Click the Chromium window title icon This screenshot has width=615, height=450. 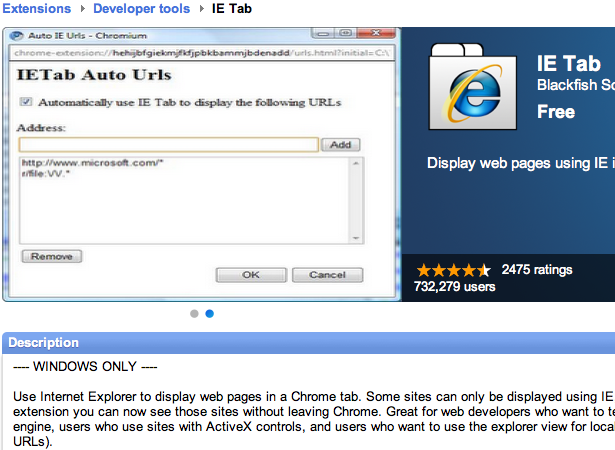17,36
